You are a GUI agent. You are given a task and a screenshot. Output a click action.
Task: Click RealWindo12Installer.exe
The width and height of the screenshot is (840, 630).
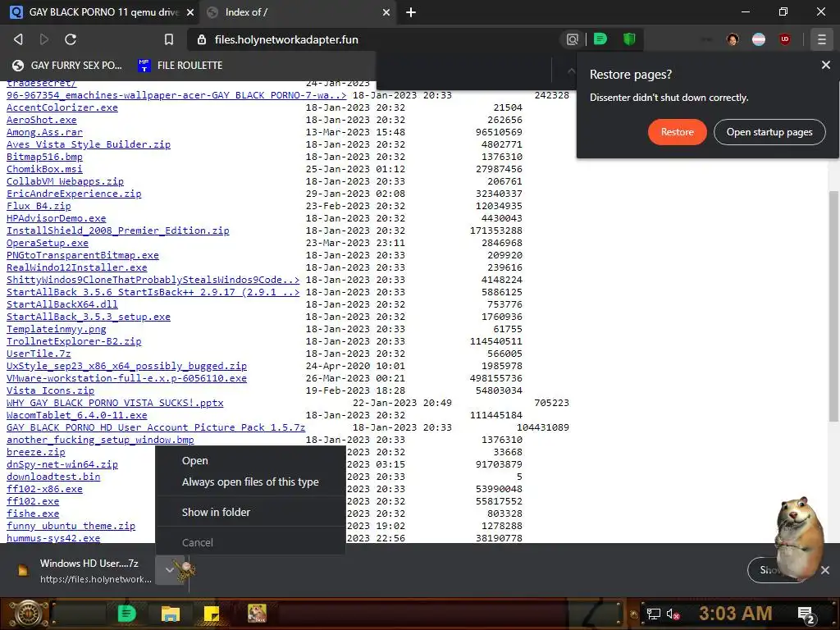click(76, 267)
